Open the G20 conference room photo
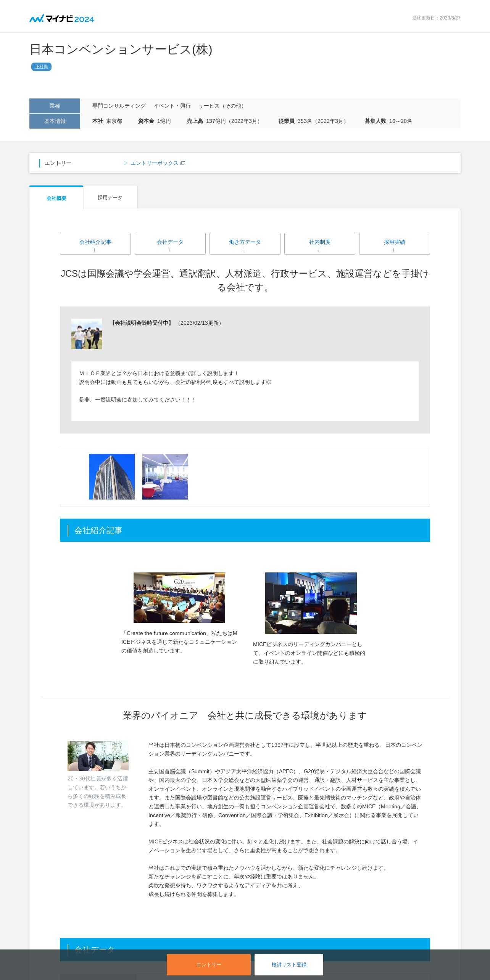 pyautogui.click(x=179, y=598)
